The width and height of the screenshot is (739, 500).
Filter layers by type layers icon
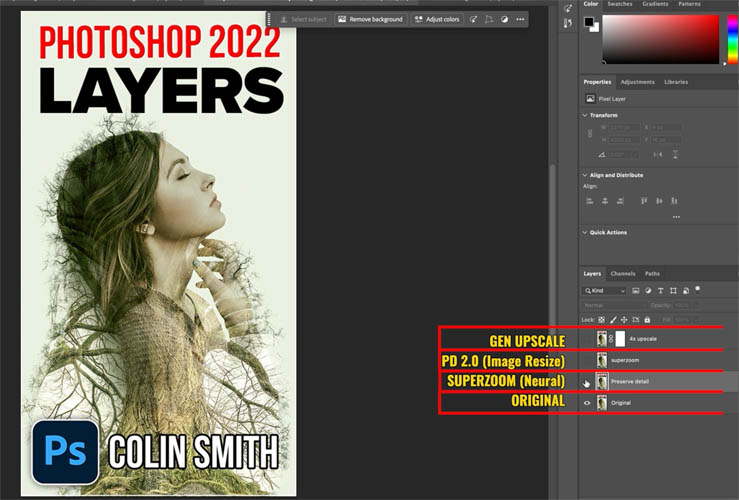coord(660,291)
